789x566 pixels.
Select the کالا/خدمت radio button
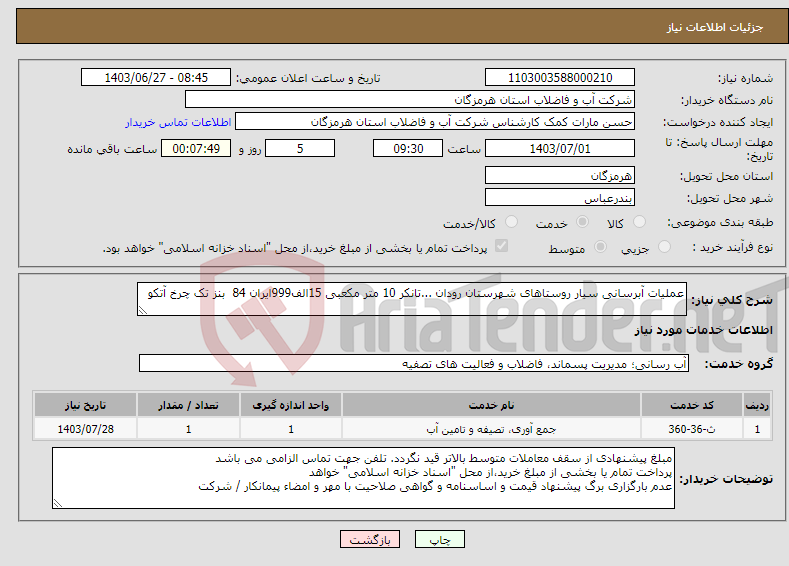point(511,222)
